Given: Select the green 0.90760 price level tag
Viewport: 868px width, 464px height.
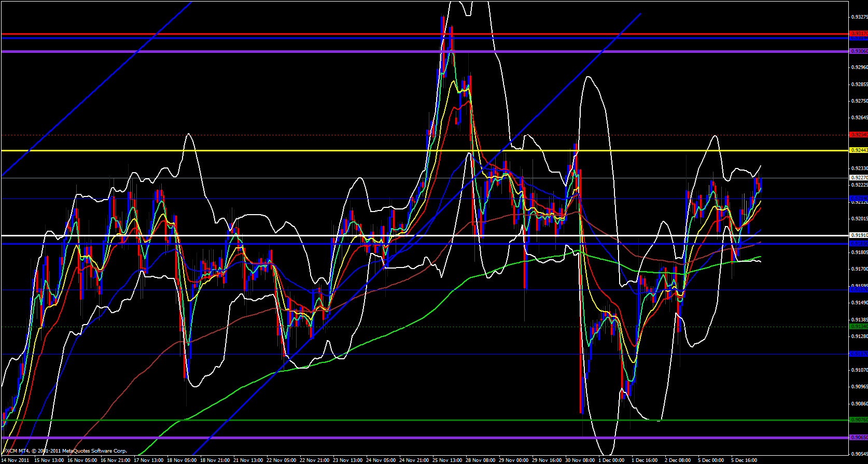Looking at the screenshot, I should tap(859, 420).
